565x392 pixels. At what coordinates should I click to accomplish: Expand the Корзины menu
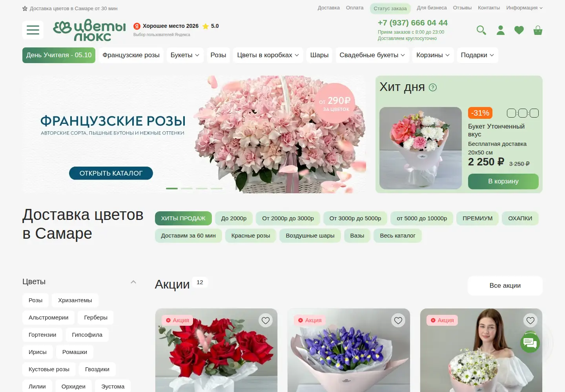pos(433,55)
